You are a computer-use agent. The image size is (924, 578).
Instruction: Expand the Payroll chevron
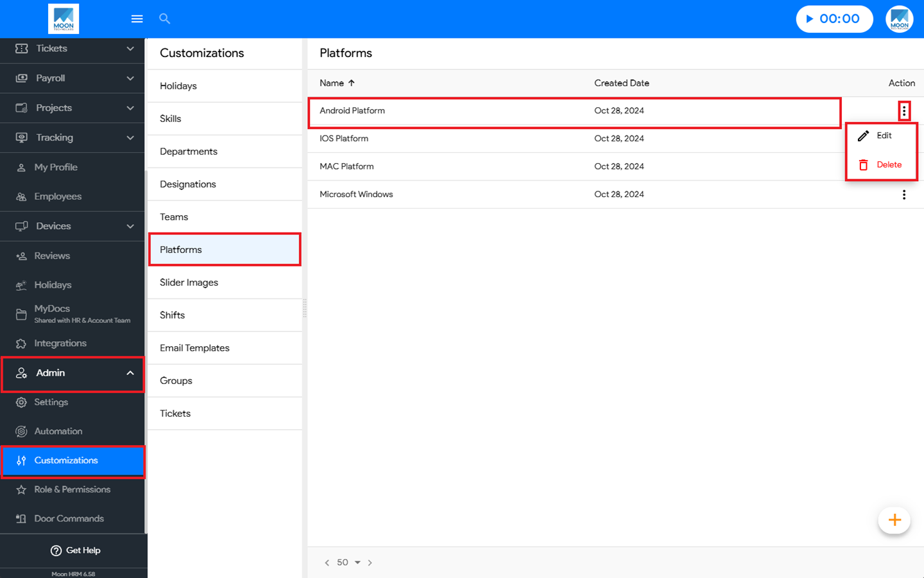tap(130, 78)
